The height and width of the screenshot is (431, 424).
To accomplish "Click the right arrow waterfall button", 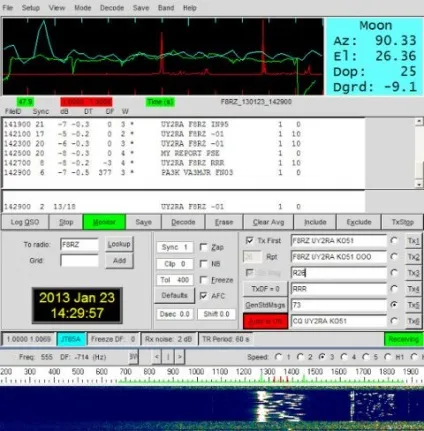I will tap(180, 357).
